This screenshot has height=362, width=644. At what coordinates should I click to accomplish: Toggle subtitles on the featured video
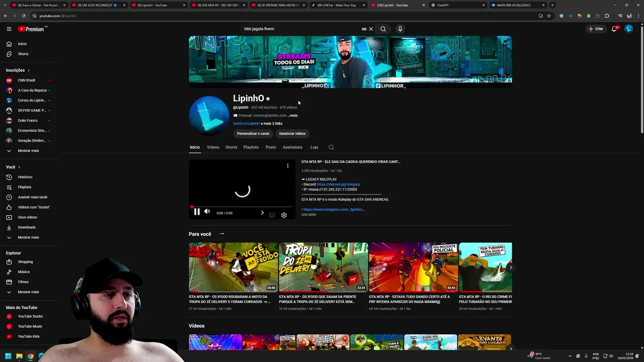coord(272,215)
